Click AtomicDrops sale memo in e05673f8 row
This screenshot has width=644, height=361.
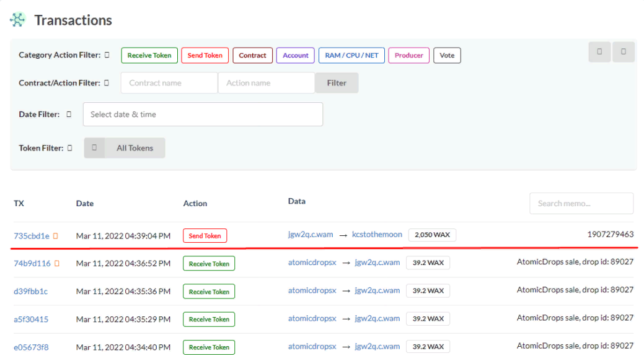[x=575, y=346]
